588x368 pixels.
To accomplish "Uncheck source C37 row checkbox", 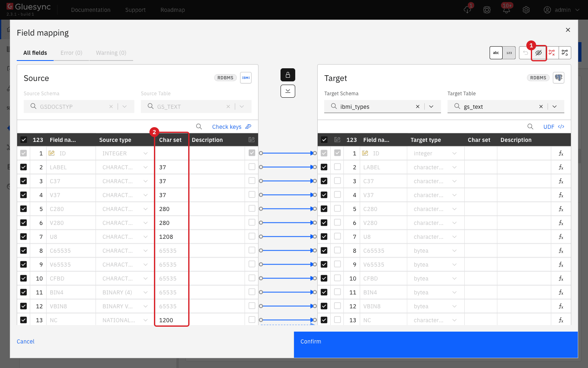I will pyautogui.click(x=24, y=181).
